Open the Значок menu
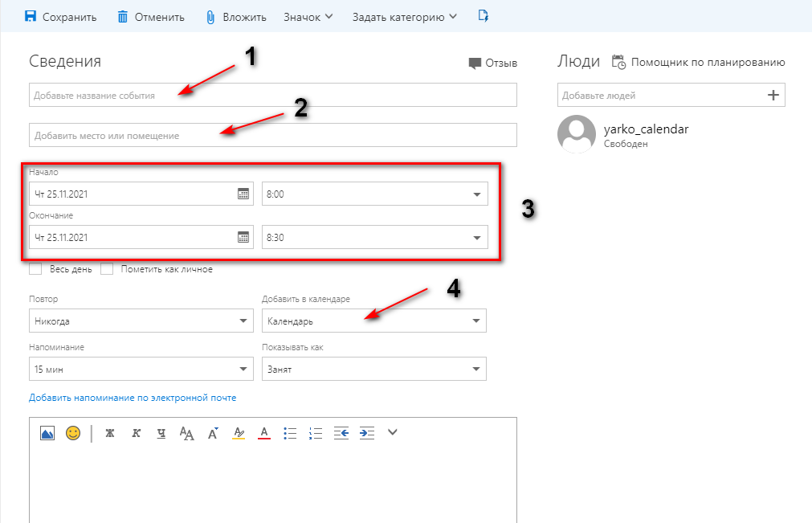This screenshot has height=523, width=812. tap(308, 17)
